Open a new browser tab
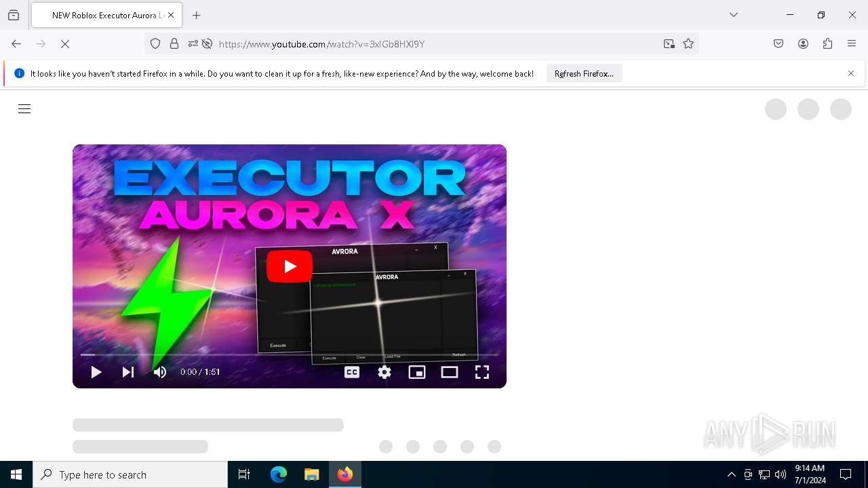The height and width of the screenshot is (488, 868). [x=197, y=15]
